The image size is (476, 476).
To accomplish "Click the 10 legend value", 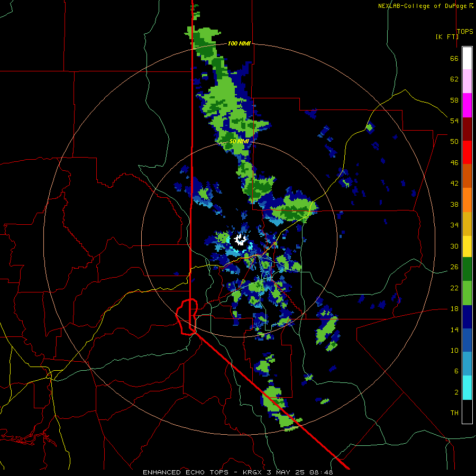I will click(454, 351).
